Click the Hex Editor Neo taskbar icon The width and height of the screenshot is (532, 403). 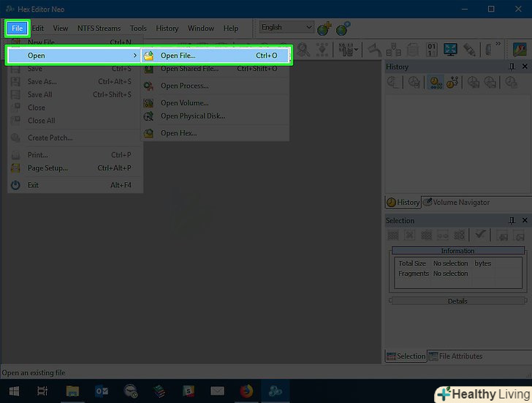click(x=275, y=391)
